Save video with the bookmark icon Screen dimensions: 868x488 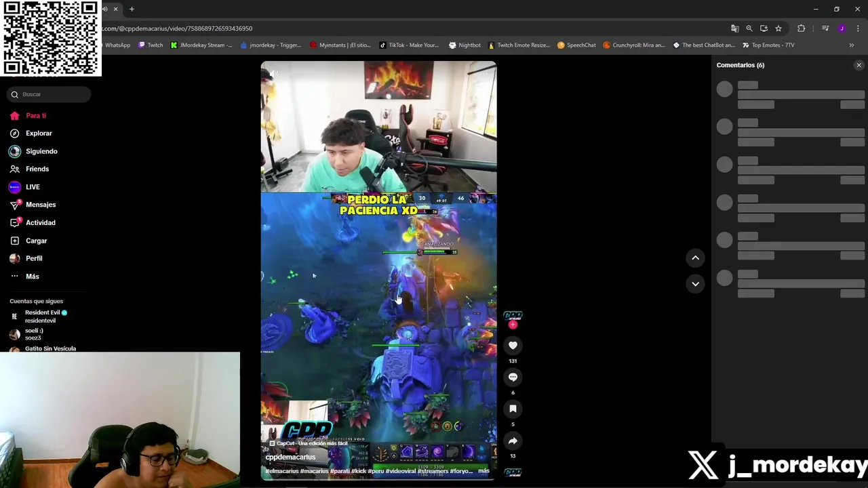click(513, 409)
